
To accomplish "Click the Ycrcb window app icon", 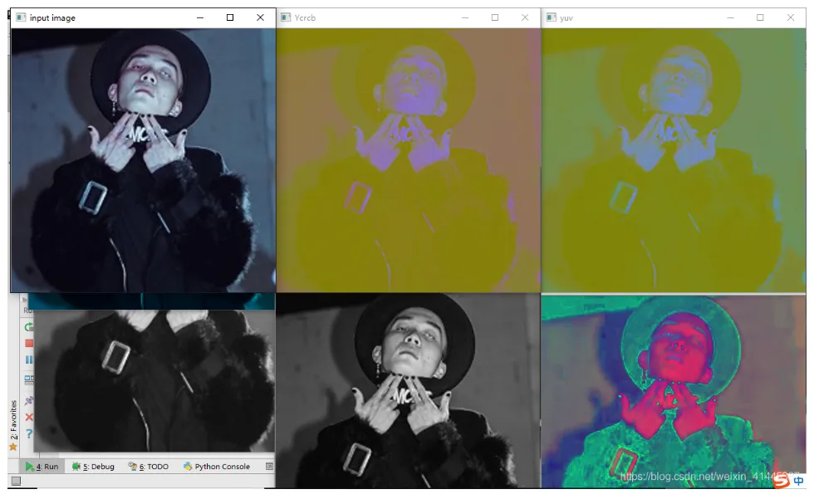I will tap(286, 17).
